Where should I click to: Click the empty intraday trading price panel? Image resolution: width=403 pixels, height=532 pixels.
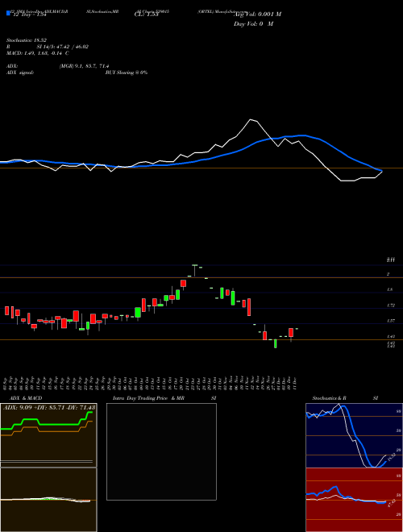pyautogui.click(x=161, y=451)
